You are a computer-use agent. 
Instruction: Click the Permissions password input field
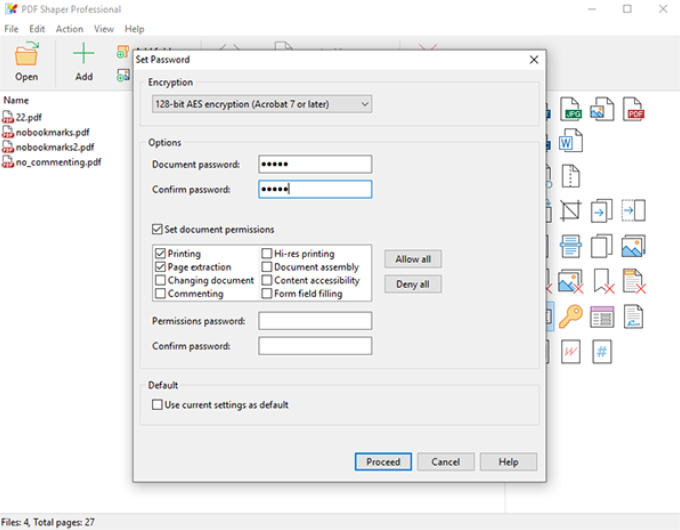[x=315, y=321]
